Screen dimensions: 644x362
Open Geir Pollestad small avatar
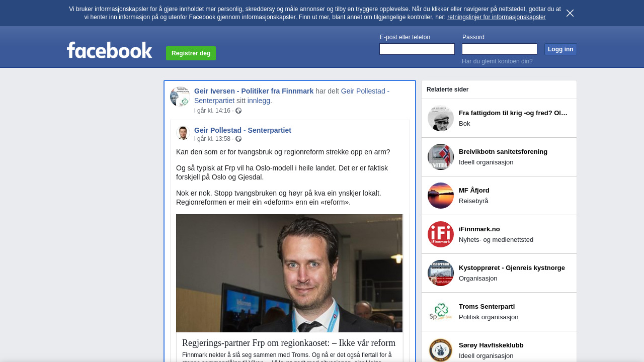pos(183,133)
